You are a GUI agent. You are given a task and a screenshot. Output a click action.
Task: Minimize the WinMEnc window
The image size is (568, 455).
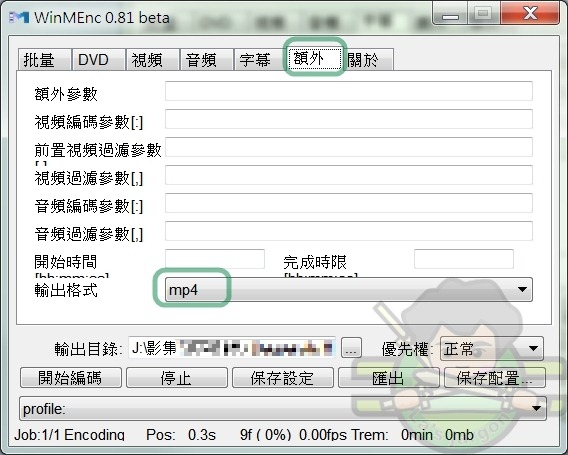(x=451, y=15)
